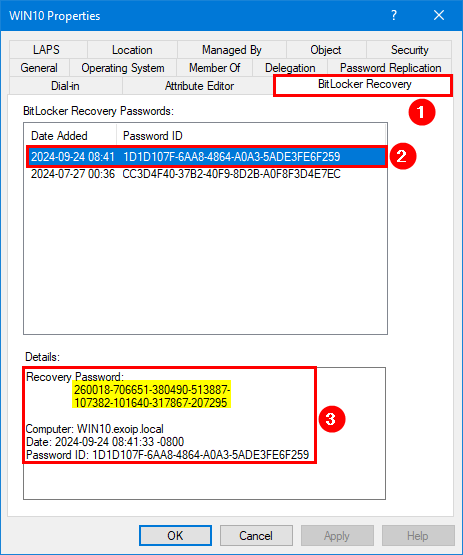Open the Operating System tab

tap(123, 68)
